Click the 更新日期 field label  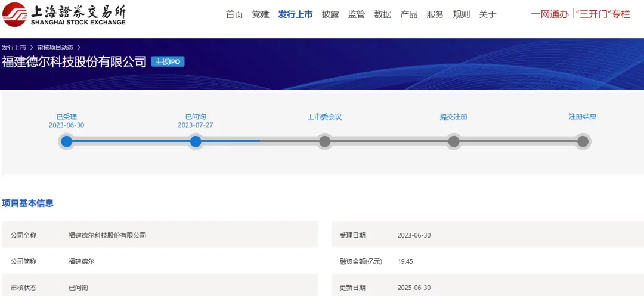352,288
